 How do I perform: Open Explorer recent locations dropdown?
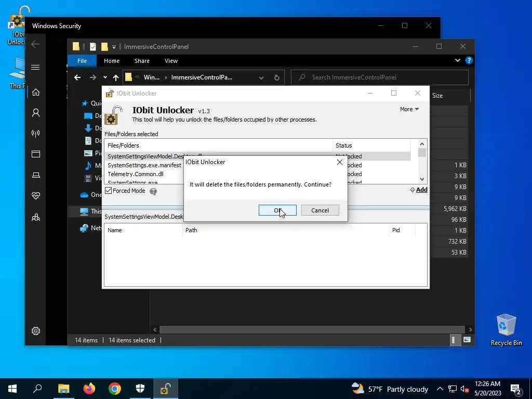(x=105, y=77)
